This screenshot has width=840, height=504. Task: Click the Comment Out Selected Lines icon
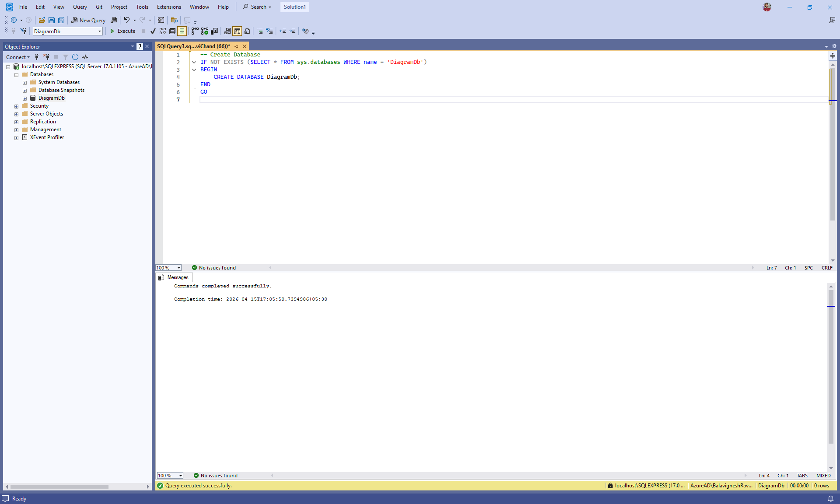[260, 31]
